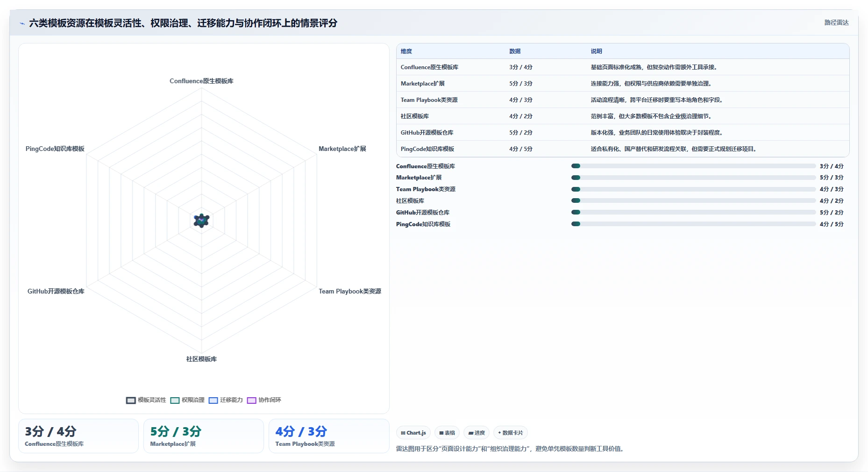868x472 pixels.
Task: Click the description starting 范例丰富
Action: click(651, 116)
